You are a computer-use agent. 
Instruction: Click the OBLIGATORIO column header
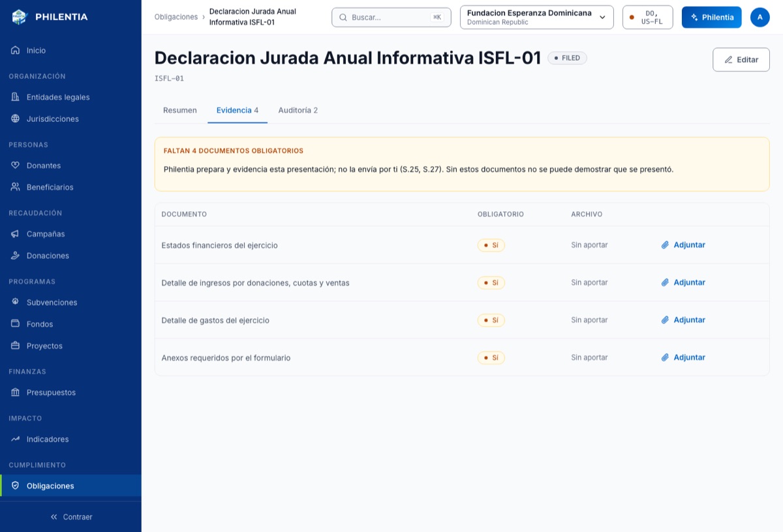[x=500, y=214]
